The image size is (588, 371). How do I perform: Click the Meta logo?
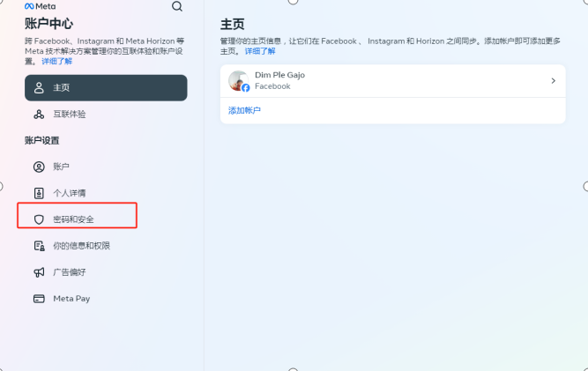(40, 6)
